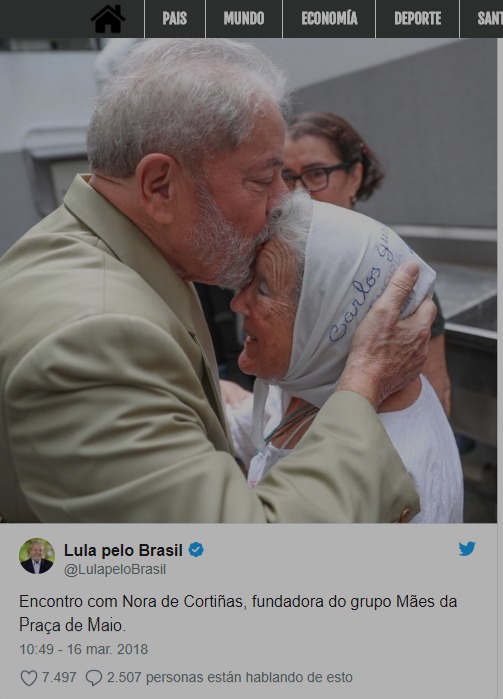Open the @LulapeloBrasil handle link
This screenshot has height=699, width=503.
tap(115, 570)
